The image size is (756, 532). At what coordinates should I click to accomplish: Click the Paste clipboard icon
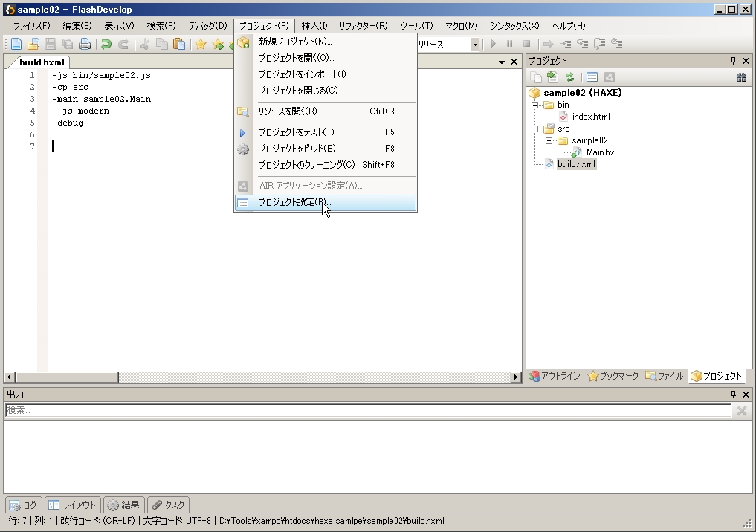tap(179, 45)
